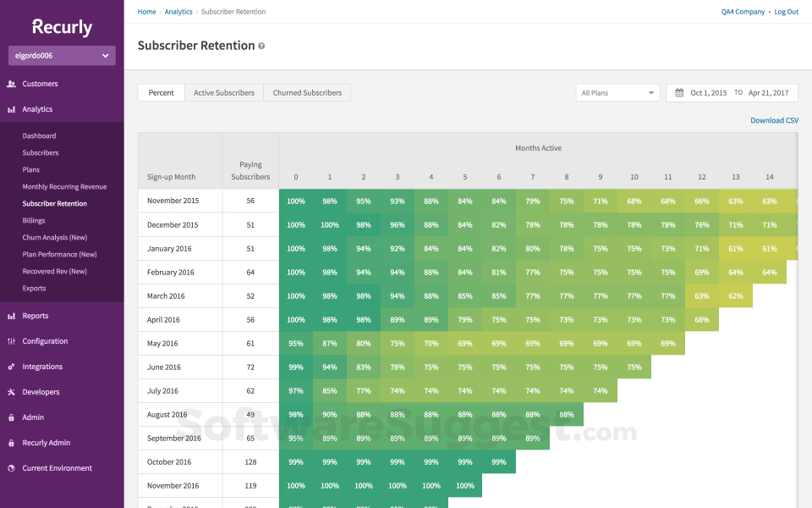Enable the Churned Subscribers view
This screenshot has height=508, width=812.
[307, 92]
